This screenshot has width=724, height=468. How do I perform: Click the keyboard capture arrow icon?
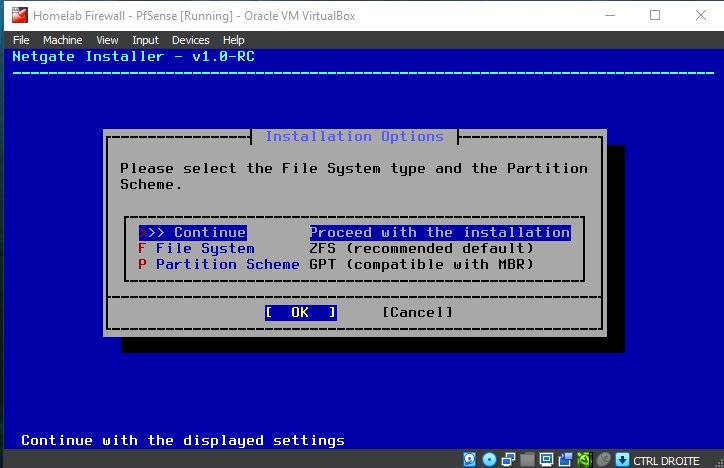(622, 460)
